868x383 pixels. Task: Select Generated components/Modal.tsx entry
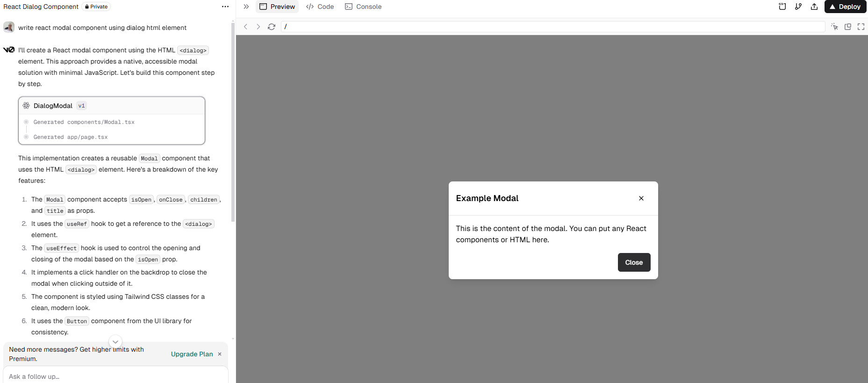[84, 122]
